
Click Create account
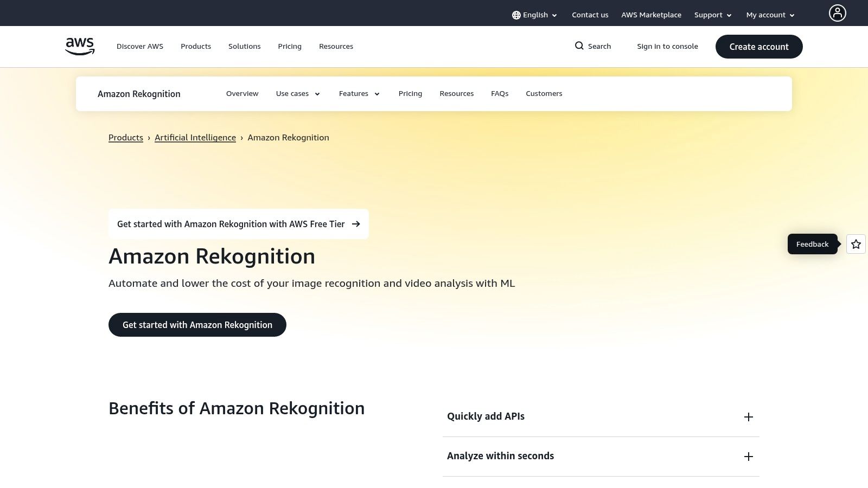tap(759, 47)
